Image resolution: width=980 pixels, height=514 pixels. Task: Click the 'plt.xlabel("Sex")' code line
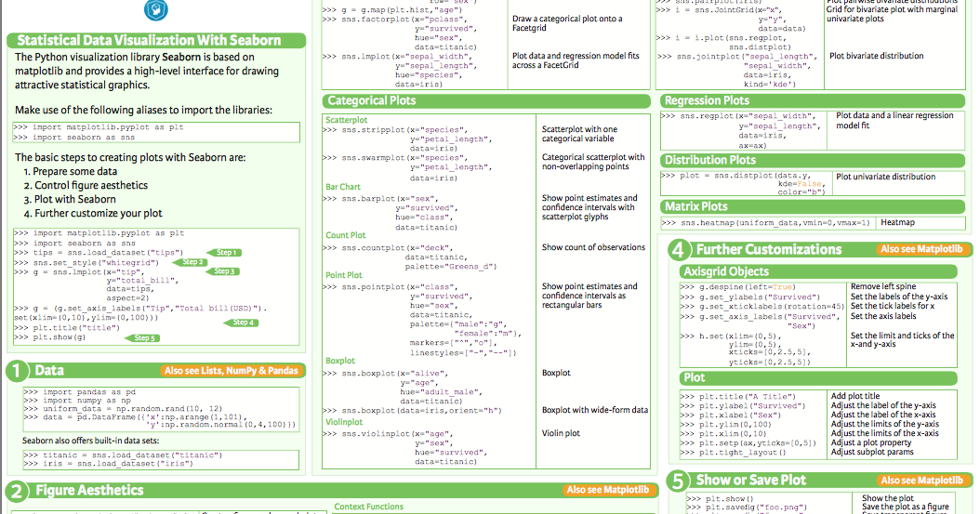(x=731, y=415)
